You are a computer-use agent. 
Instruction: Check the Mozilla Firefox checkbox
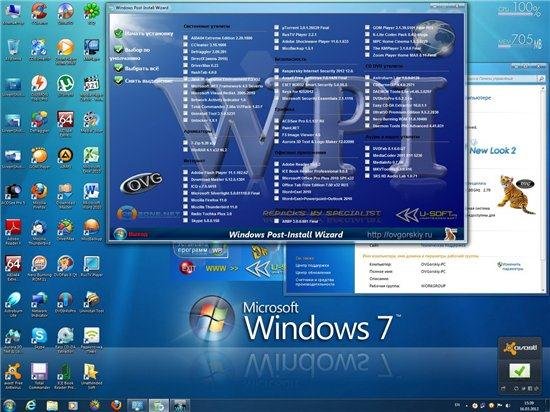(x=185, y=200)
